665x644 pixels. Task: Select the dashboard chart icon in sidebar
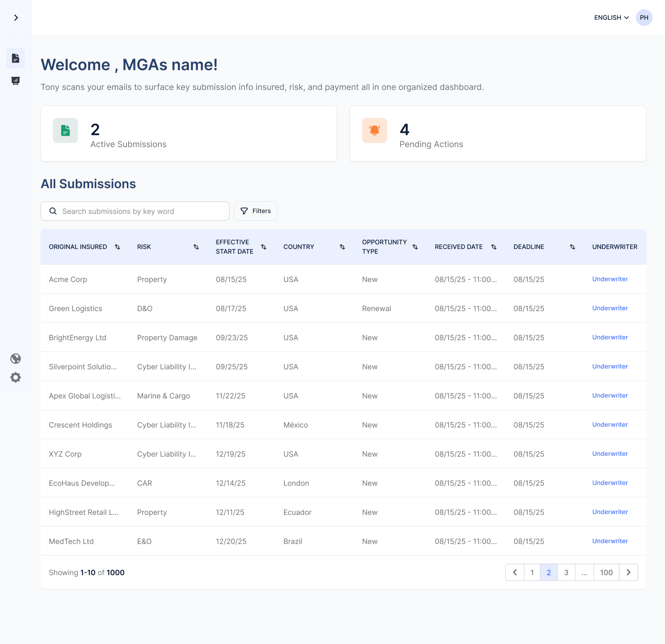click(16, 81)
